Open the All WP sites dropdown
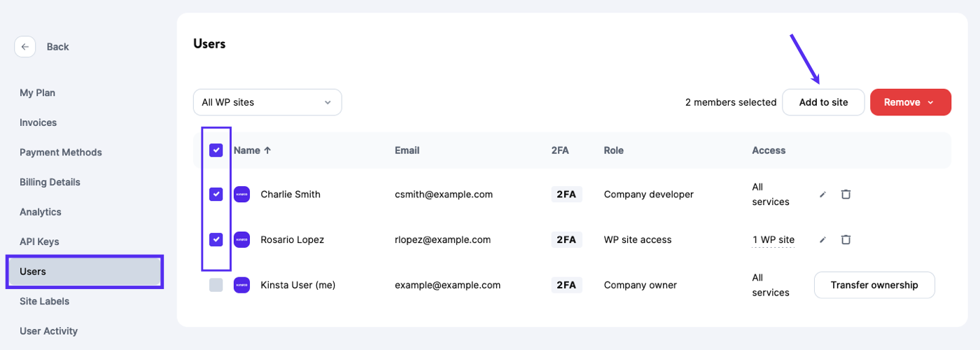Viewport: 980px width, 350px height. [267, 102]
